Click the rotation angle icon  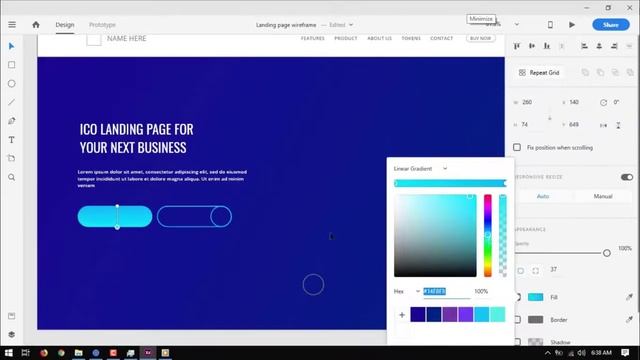(x=603, y=102)
